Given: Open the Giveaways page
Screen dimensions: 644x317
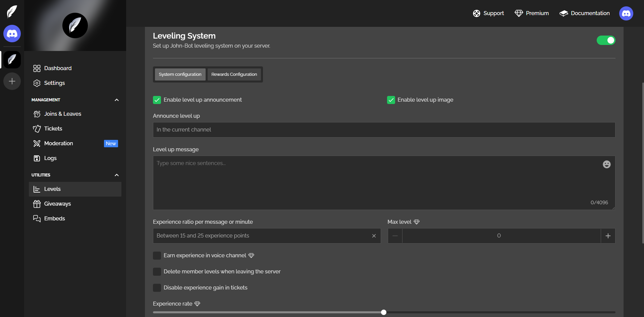Looking at the screenshot, I should click(x=57, y=204).
